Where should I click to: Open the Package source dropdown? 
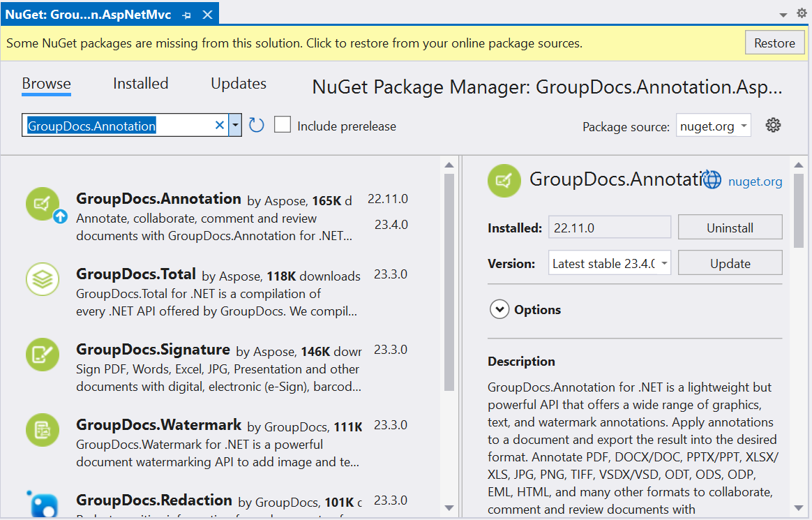[x=713, y=126]
